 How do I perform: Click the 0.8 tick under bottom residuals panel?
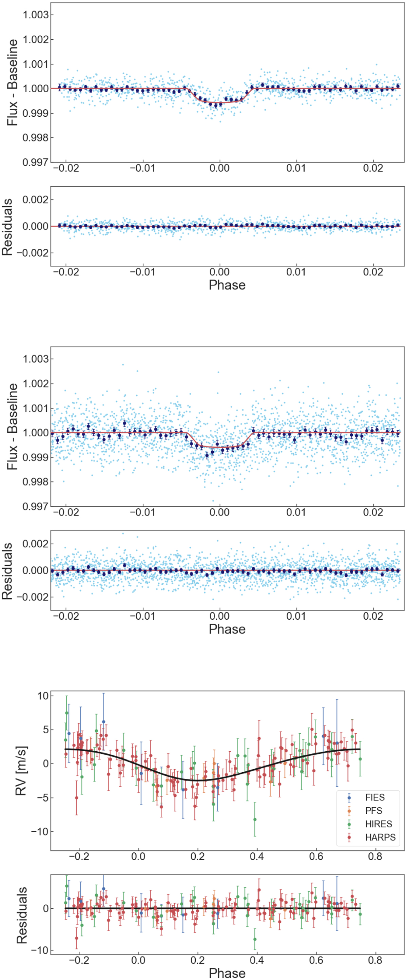(x=375, y=960)
